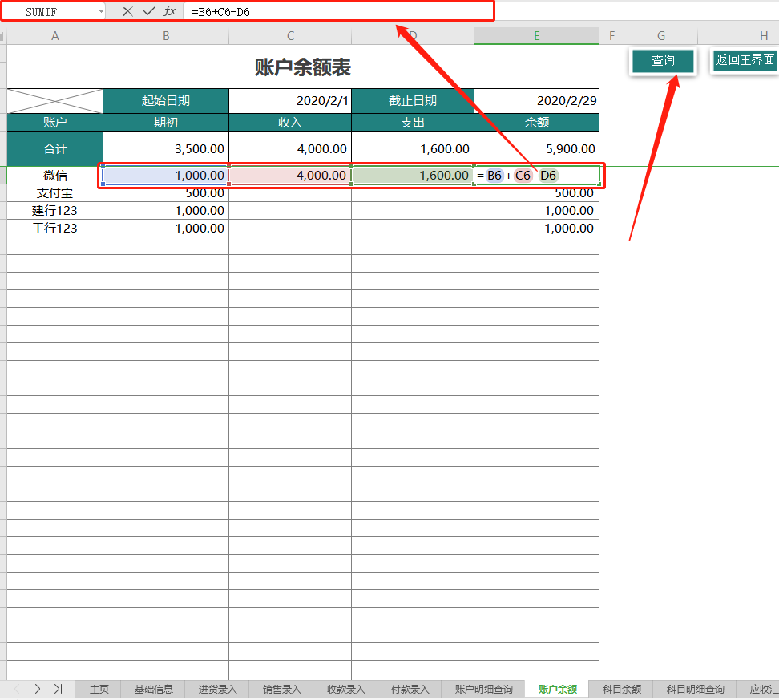Select 微信 收入 cell 4,000.00

tap(290, 176)
